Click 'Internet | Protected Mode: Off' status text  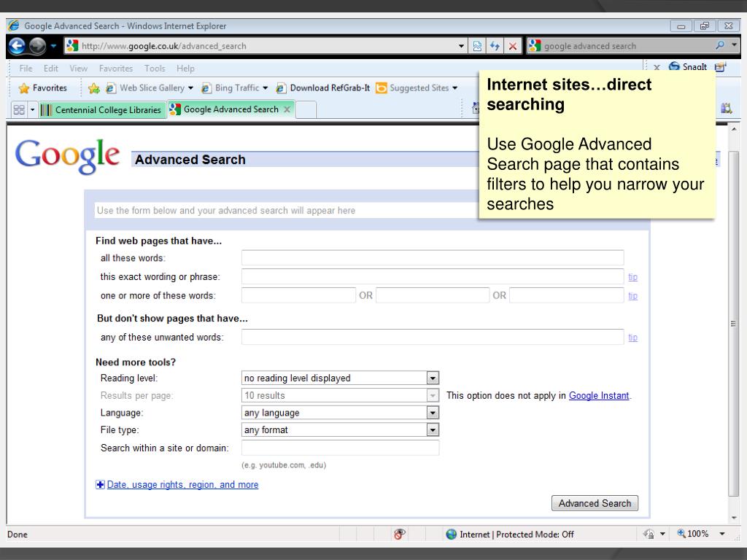tap(516, 534)
